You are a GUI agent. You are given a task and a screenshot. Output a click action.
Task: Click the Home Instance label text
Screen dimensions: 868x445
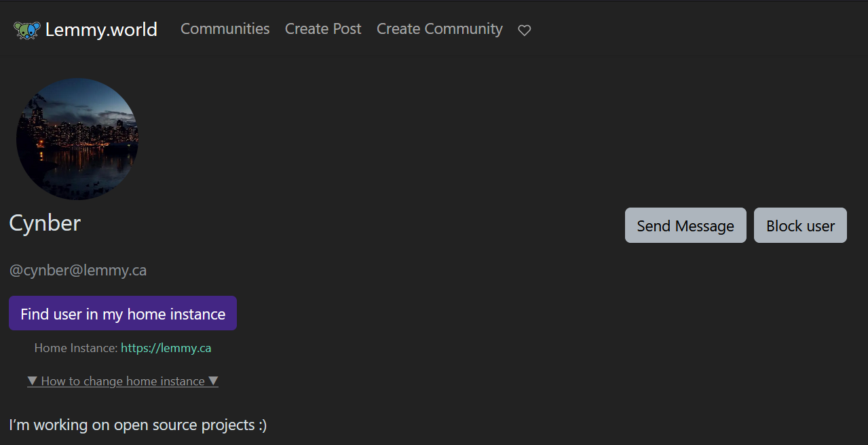tap(76, 348)
